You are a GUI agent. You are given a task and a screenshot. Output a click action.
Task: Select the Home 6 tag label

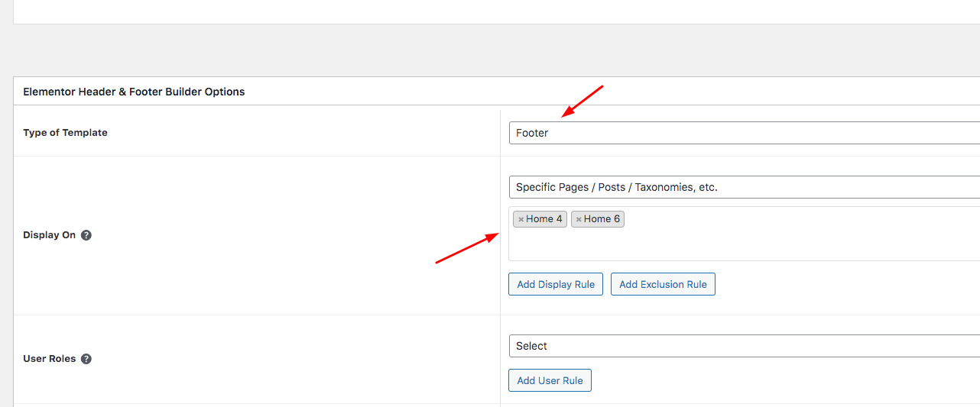(602, 219)
